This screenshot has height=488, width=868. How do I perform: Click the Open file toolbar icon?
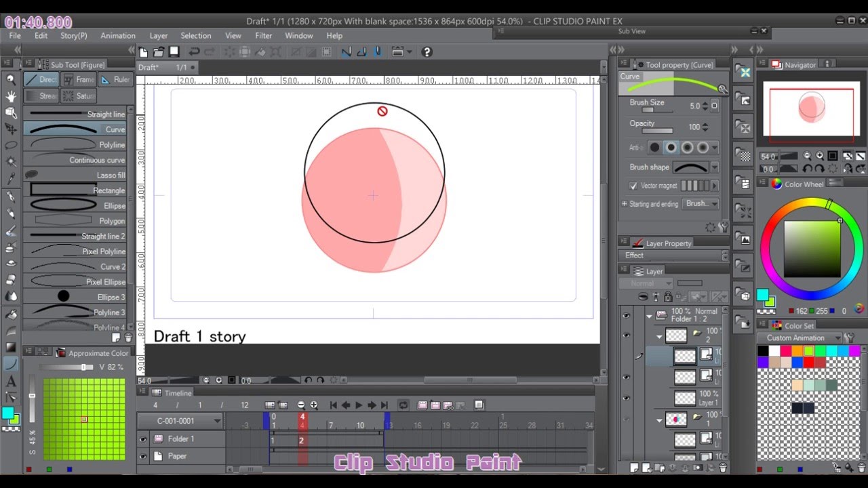tap(158, 52)
